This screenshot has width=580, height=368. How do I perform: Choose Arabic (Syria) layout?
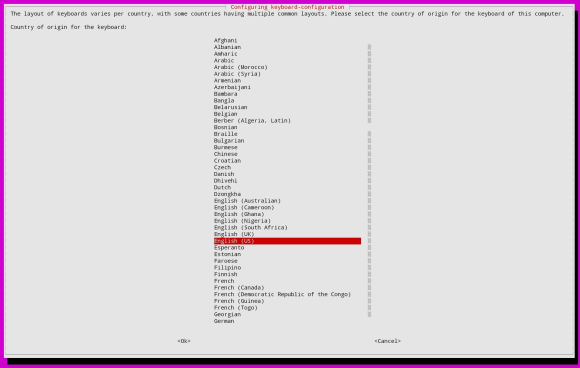[237, 74]
